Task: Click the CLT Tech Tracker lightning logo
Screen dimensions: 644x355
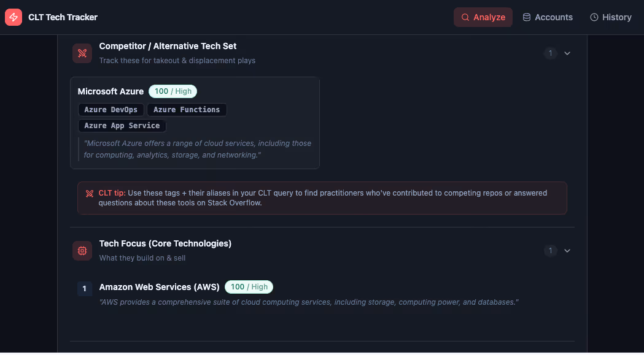Action: pyautogui.click(x=14, y=17)
